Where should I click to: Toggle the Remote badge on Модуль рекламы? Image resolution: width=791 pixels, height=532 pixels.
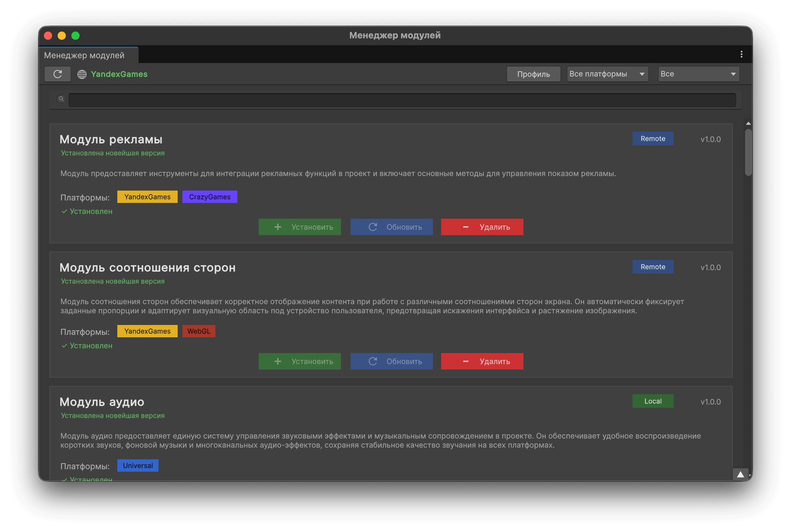[652, 138]
